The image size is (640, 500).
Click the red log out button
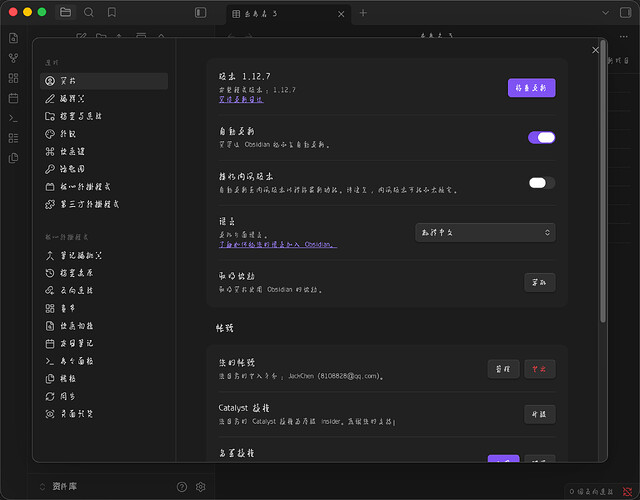(540, 369)
